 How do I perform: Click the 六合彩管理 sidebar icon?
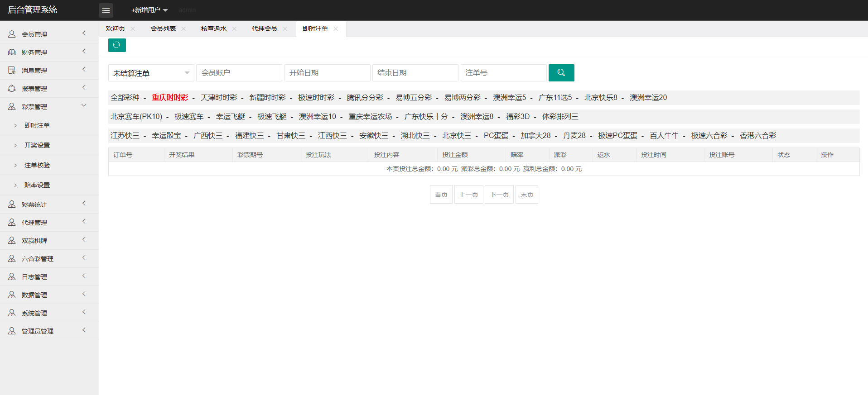coord(12,258)
